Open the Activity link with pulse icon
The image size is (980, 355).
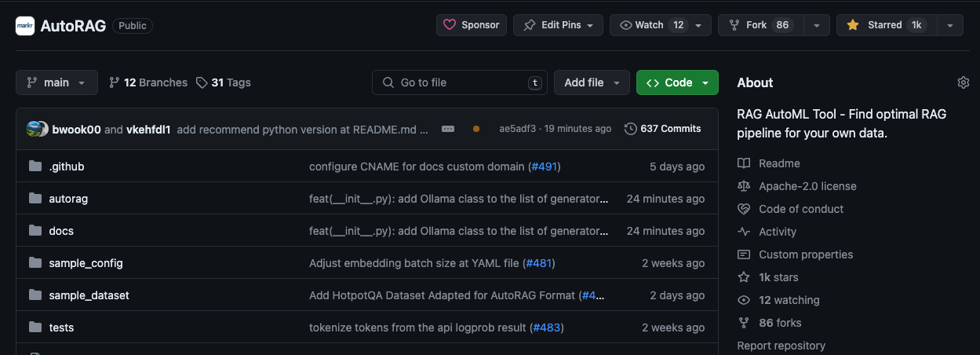[x=777, y=232]
